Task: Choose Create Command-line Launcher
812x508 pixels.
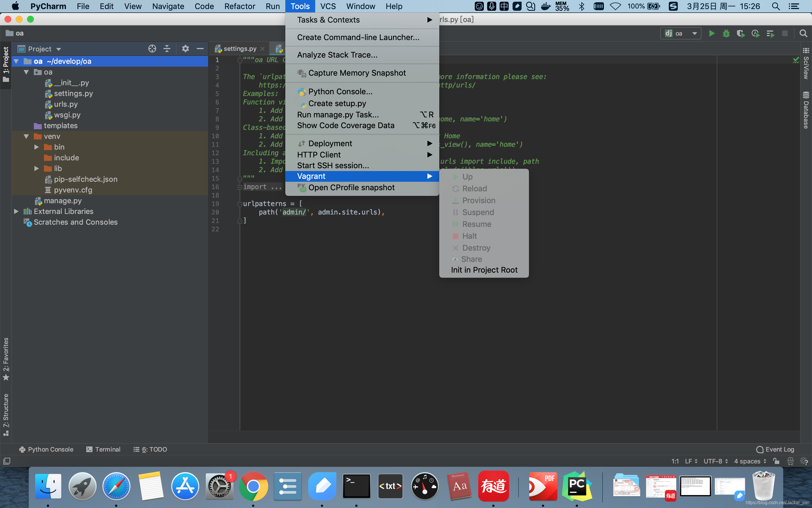Action: [x=362, y=37]
